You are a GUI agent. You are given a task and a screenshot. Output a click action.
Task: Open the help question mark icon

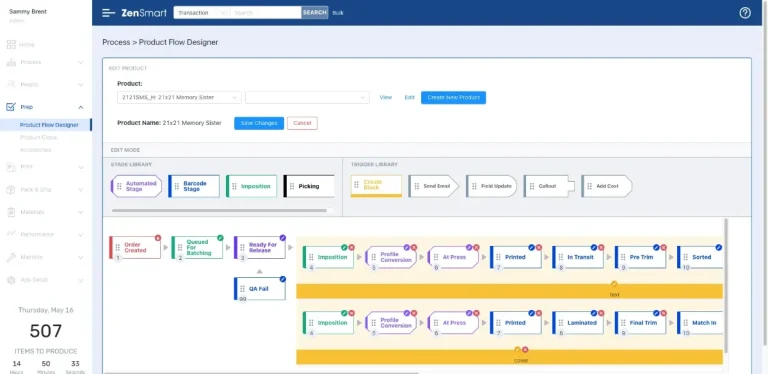[744, 13]
